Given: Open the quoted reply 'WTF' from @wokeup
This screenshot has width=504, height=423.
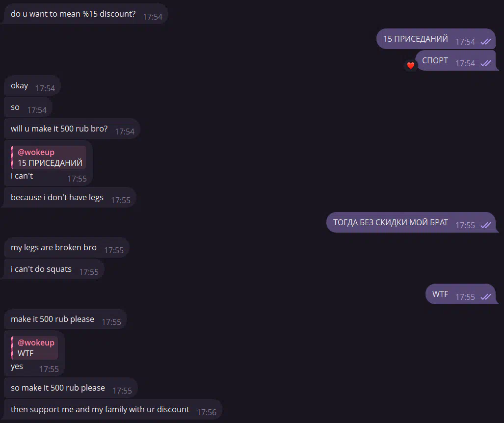Looking at the screenshot, I should [34, 348].
